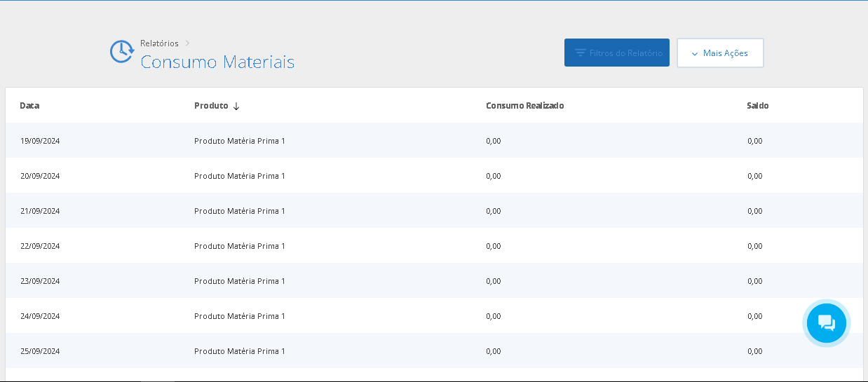Click Produto Matéria Prima 1 in 24/09/2024 row
Screen dimensions: 868x382
pos(240,316)
